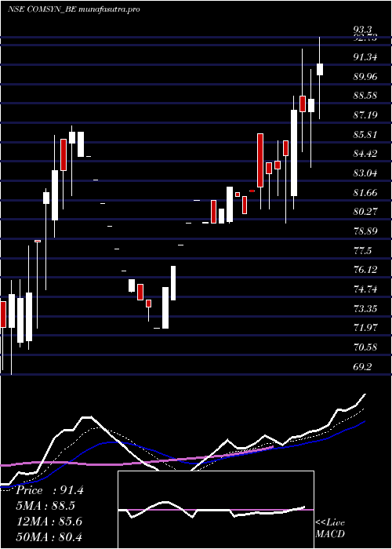This screenshot has height=549, width=392.
Task: Click the NSE COMSYN_BE munafasutra.pro title
Action: [x=74, y=9]
